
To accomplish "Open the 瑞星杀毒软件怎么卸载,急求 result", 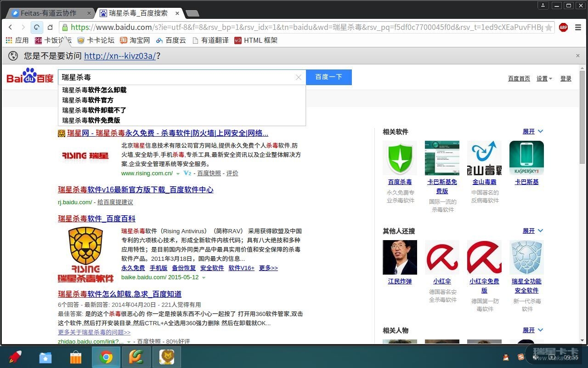I will click(x=120, y=294).
